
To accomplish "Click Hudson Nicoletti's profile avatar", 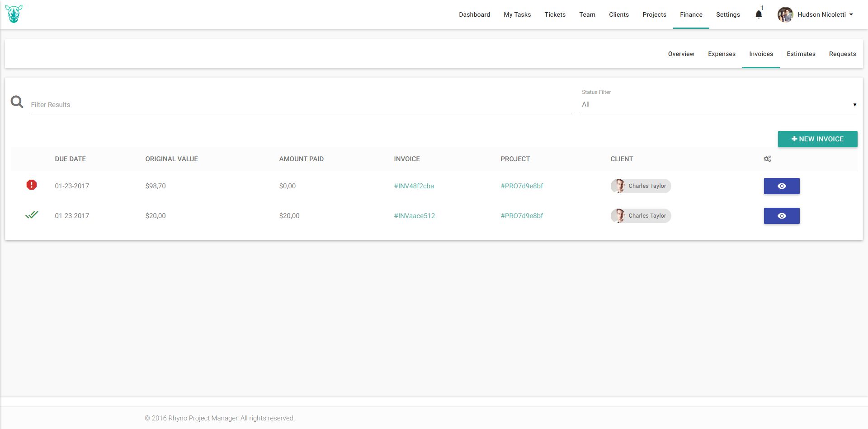I will point(785,14).
